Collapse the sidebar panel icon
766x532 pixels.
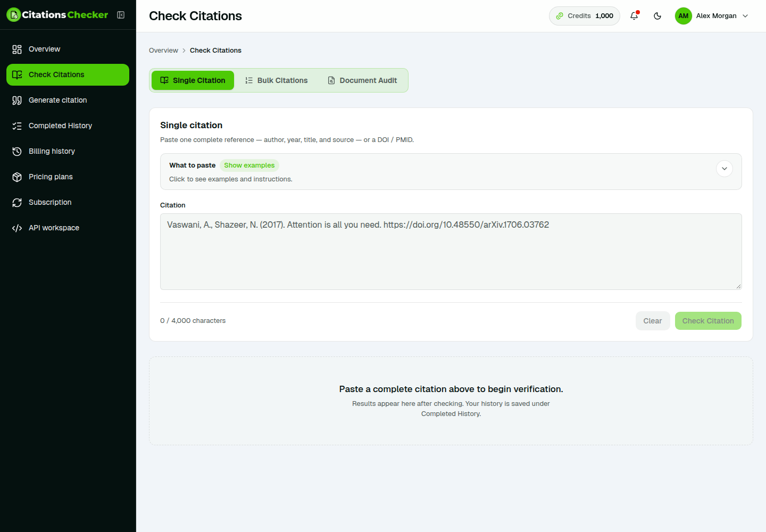[x=121, y=15]
